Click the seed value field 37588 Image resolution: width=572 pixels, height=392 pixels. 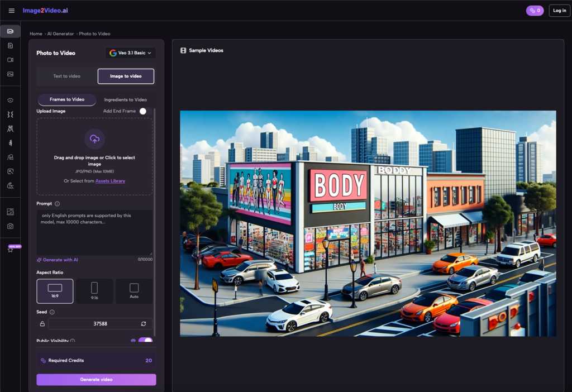[x=100, y=323]
